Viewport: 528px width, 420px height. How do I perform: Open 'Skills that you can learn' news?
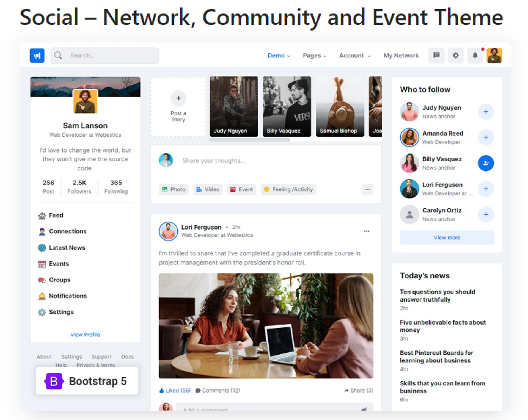(442, 387)
